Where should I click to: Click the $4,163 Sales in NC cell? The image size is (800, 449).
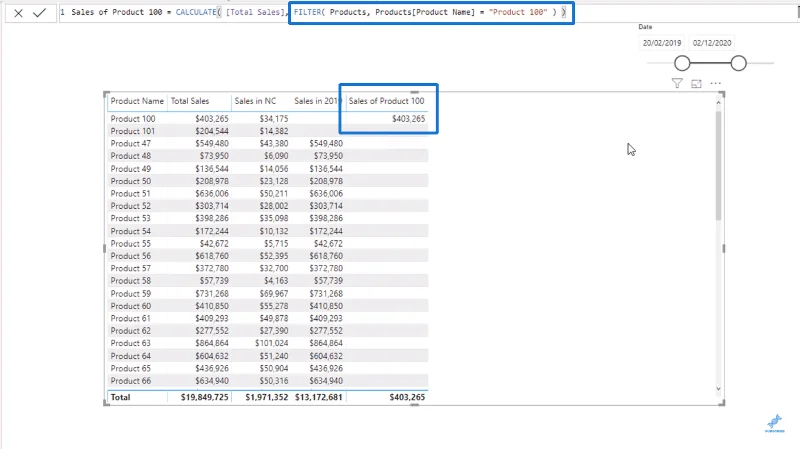tap(276, 281)
